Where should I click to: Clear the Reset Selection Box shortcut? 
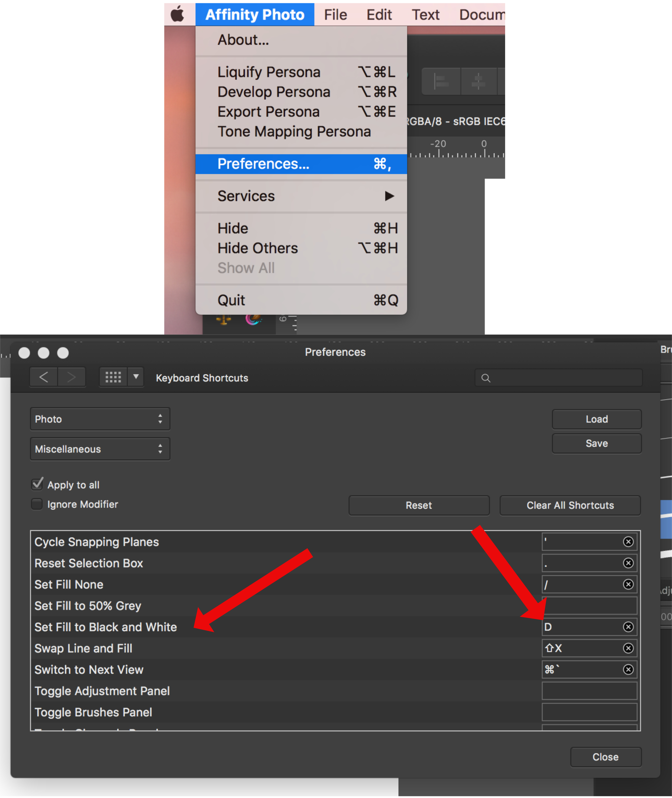[628, 563]
